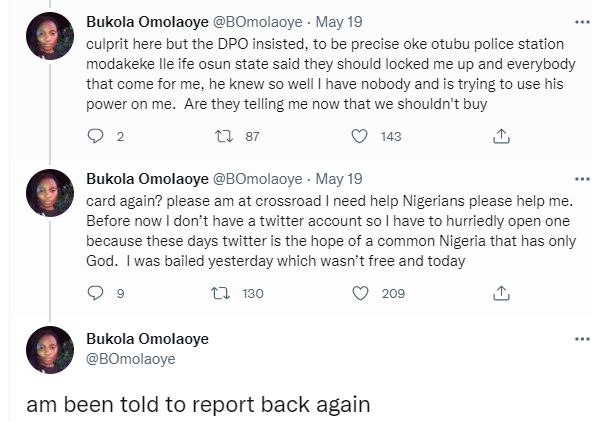Share the second tweet about crossroad
Viewport: 592px width, 422px height.
coord(501,293)
